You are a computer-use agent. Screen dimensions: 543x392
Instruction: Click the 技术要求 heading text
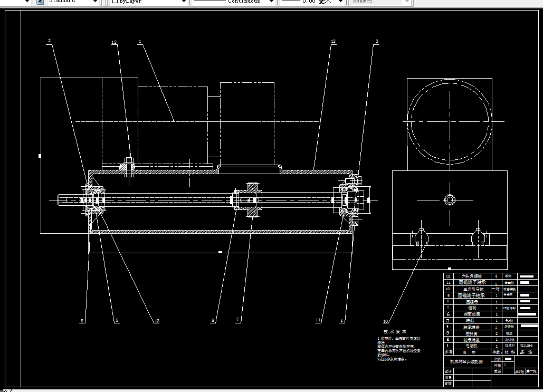(x=395, y=332)
